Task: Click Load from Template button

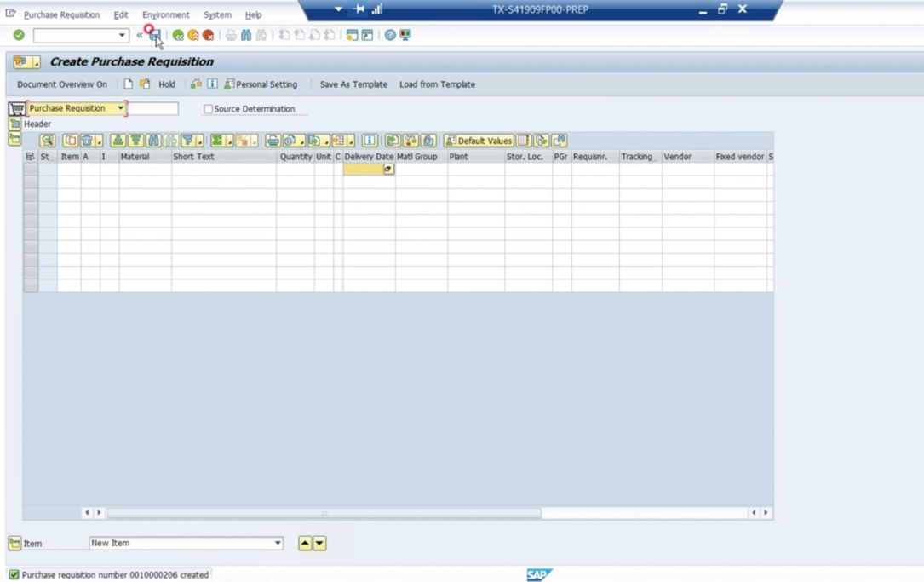Action: click(437, 84)
